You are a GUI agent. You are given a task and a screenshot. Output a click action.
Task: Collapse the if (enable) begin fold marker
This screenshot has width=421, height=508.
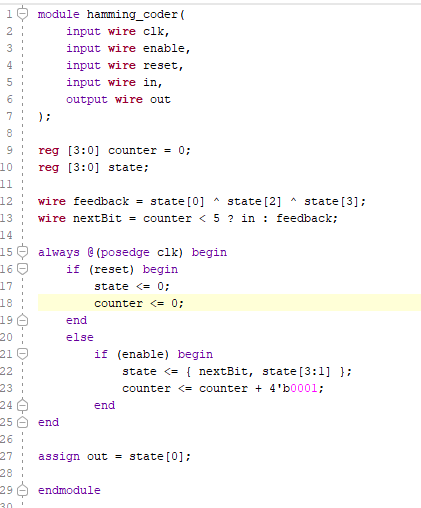[x=22, y=354]
